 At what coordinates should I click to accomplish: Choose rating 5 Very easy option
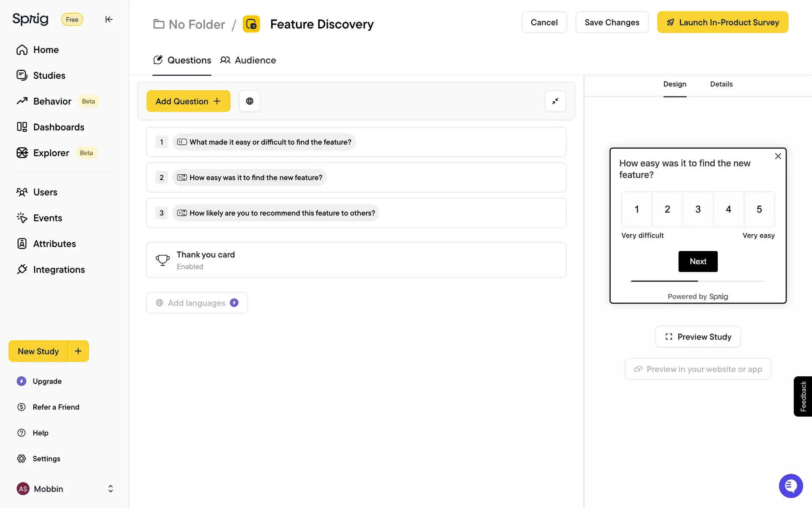click(759, 209)
